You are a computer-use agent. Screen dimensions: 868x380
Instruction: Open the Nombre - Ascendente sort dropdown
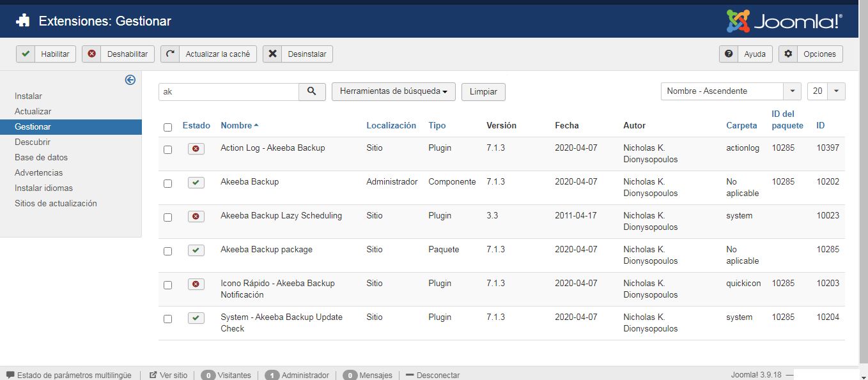[731, 91]
